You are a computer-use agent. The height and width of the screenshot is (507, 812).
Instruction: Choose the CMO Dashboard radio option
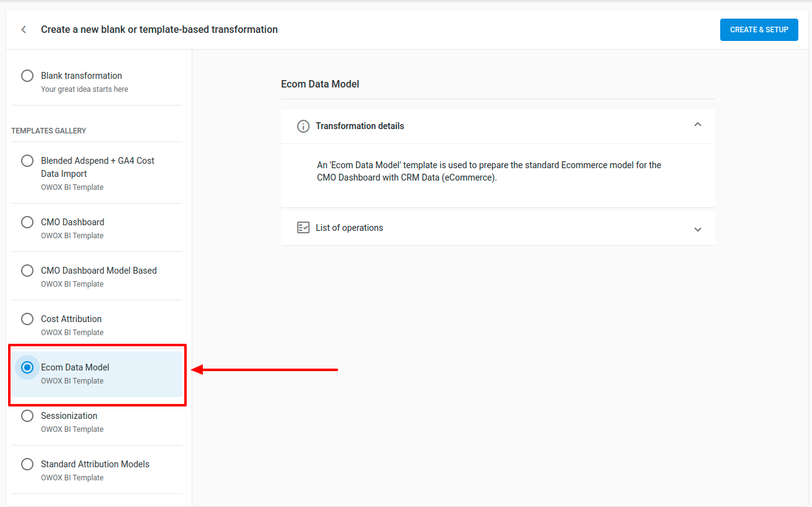tap(27, 222)
